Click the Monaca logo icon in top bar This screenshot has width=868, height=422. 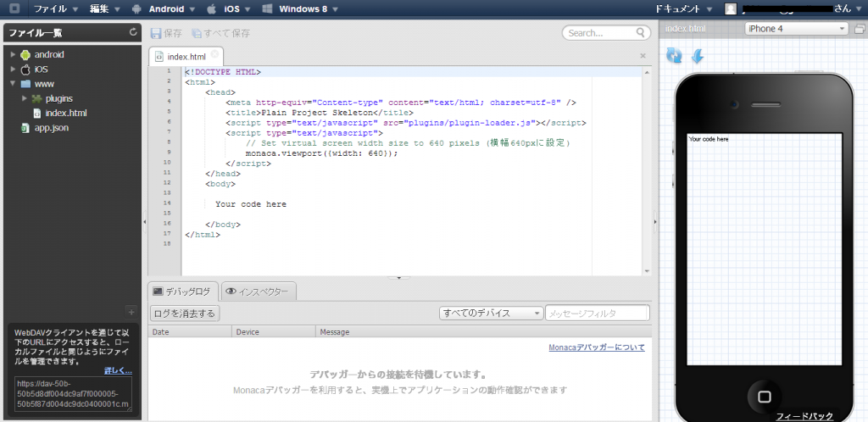click(15, 8)
